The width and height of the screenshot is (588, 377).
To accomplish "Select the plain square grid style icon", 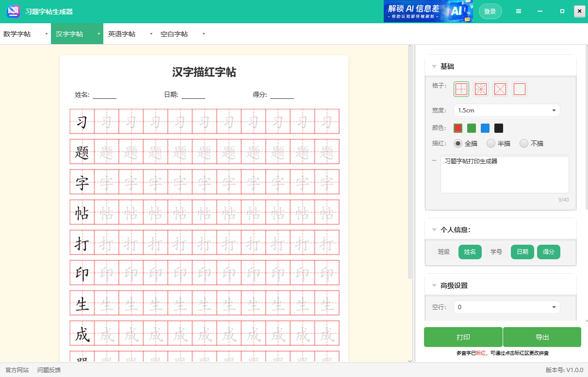I will pos(520,89).
